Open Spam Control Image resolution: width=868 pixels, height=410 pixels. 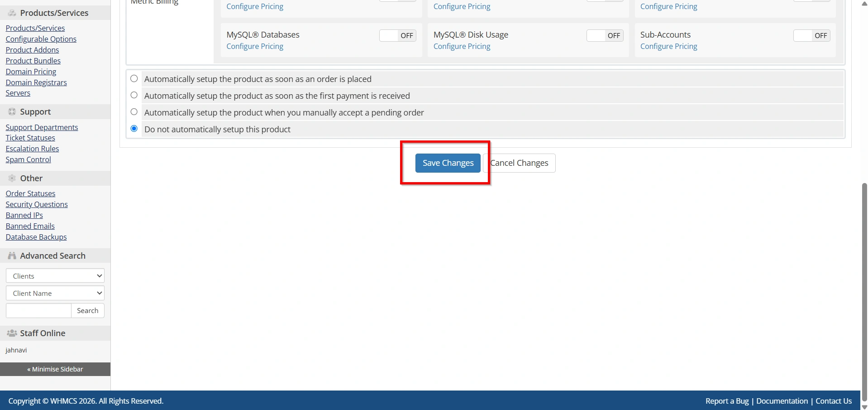click(28, 159)
